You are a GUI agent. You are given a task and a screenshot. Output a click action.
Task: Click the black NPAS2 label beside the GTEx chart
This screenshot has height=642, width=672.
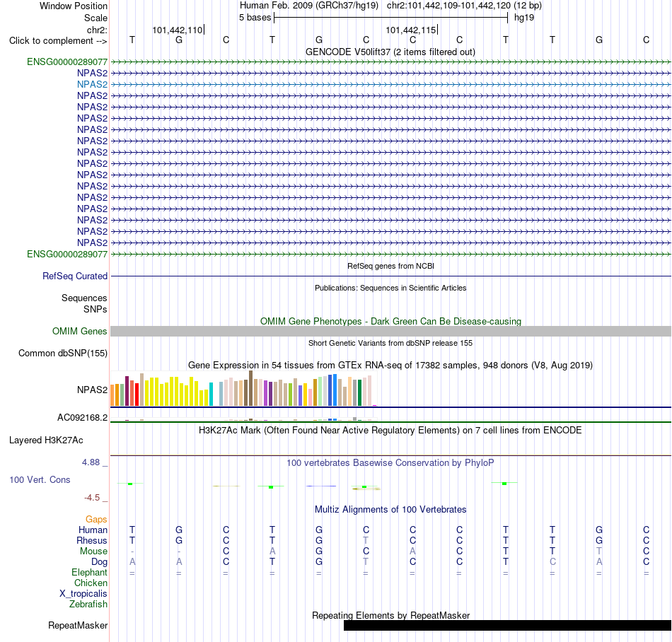[x=92, y=390]
